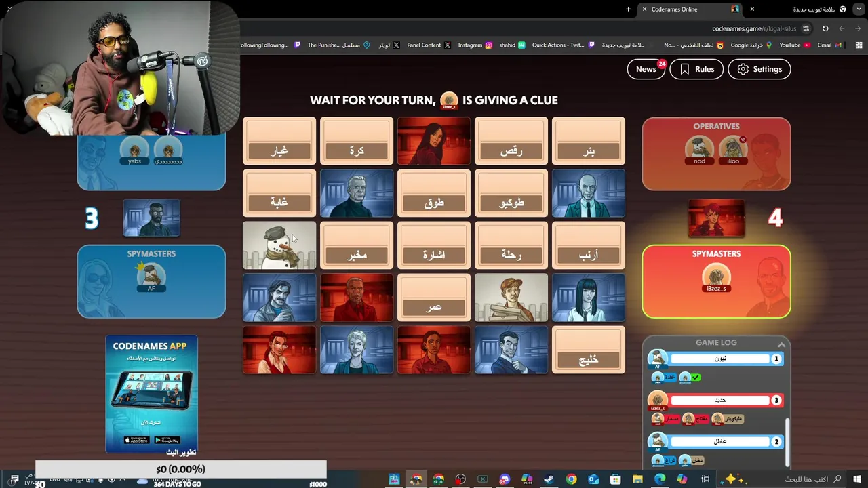Pick the خليج word card
The height and width of the screenshot is (488, 868).
point(589,350)
